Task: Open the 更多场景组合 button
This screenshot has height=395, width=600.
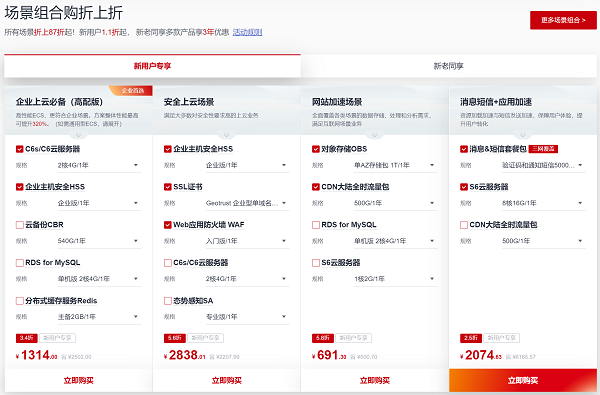Action: 563,20
